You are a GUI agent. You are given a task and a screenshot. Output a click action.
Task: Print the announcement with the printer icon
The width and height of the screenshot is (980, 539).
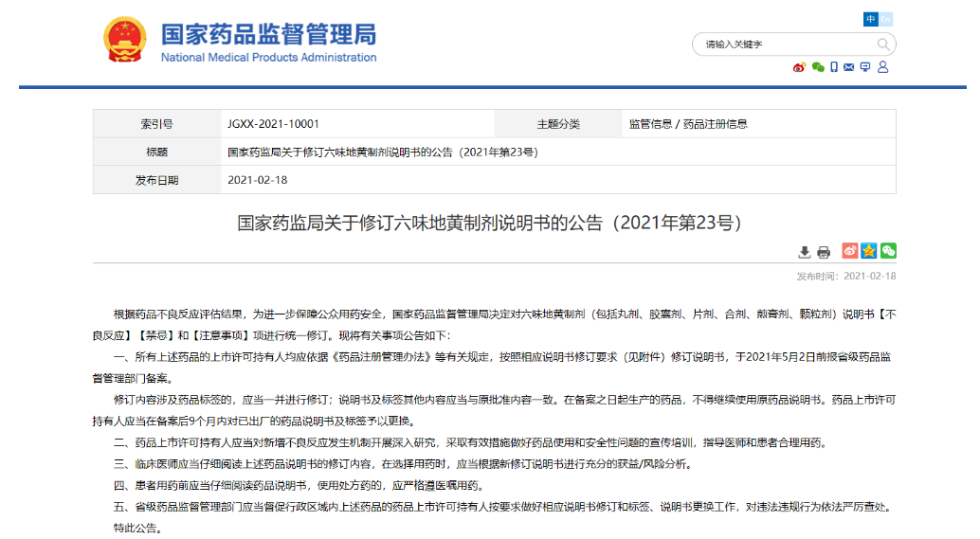point(824,252)
